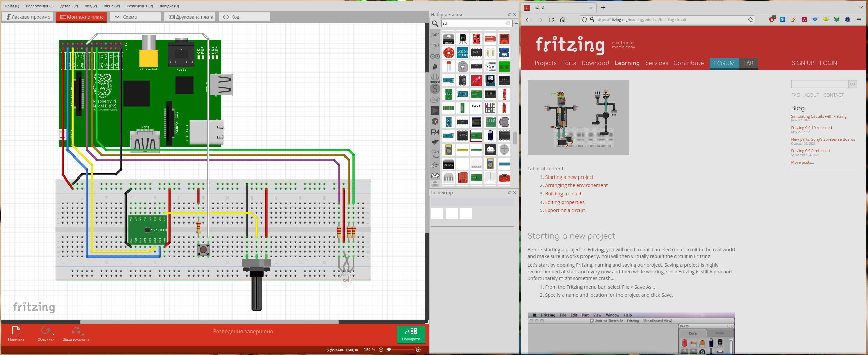868x355 pixels.
Task: Click FORUM on the Fritzing site
Action: click(724, 63)
